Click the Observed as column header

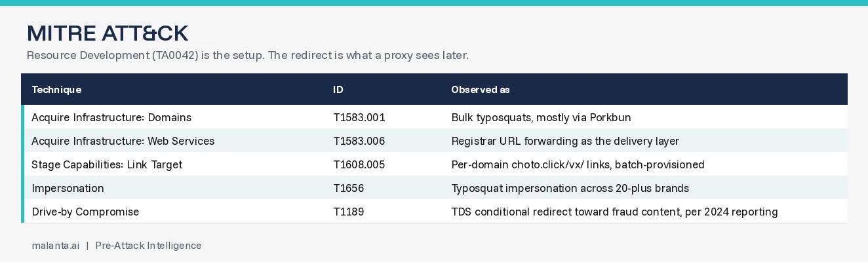coord(481,90)
